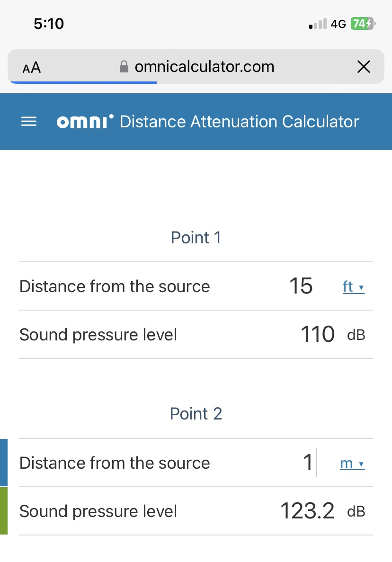Screen dimensions: 392x562
Task: Tap the 4G signal indicator
Action: (338, 24)
